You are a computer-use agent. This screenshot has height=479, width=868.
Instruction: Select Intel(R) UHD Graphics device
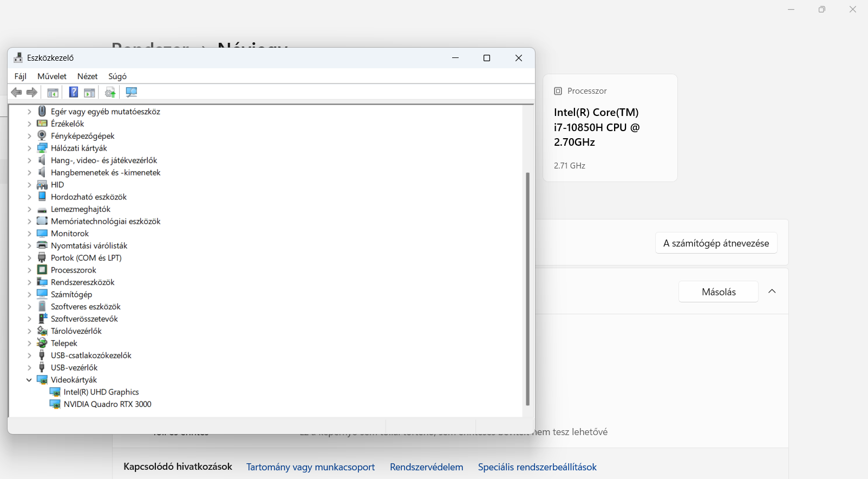[101, 392]
